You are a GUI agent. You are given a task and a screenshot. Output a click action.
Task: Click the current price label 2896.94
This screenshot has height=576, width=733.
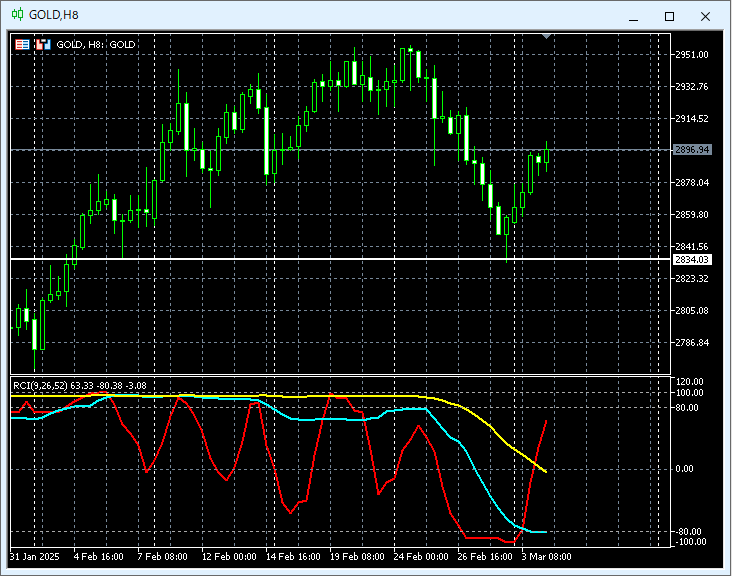[692, 150]
